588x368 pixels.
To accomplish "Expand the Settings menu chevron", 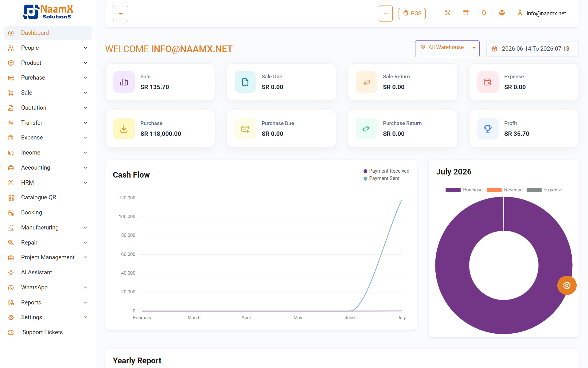I will click(85, 317).
